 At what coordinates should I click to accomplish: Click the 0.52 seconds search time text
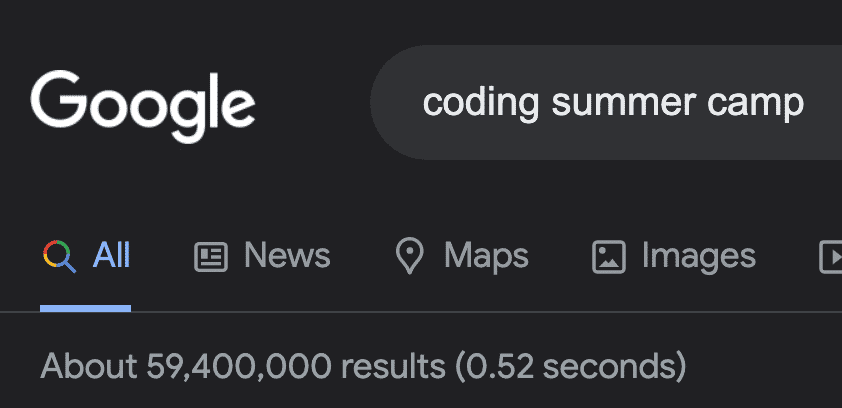[572, 367]
